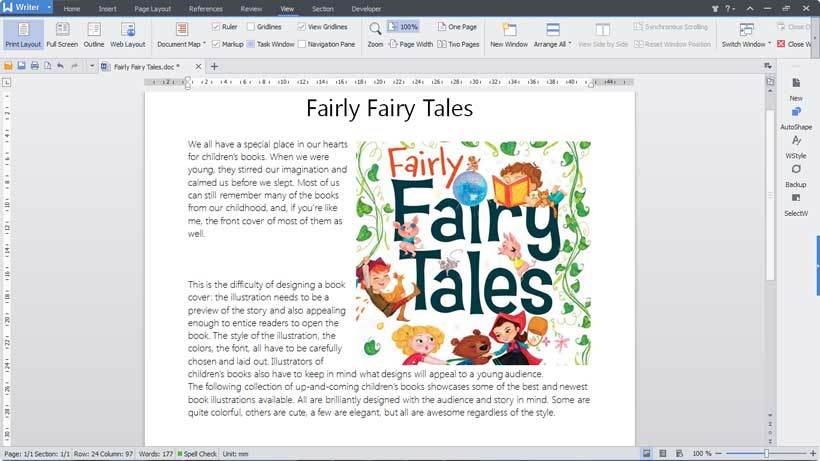
Task: Open a New Window
Action: pos(509,35)
